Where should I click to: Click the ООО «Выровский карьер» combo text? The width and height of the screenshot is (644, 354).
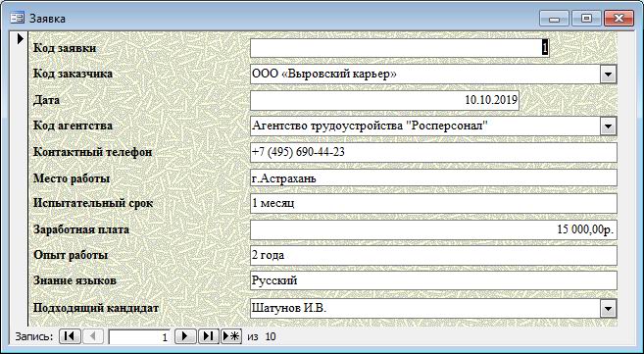click(x=324, y=74)
